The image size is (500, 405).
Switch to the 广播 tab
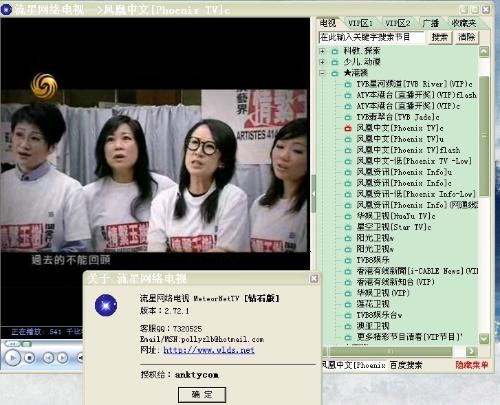pyautogui.click(x=431, y=23)
